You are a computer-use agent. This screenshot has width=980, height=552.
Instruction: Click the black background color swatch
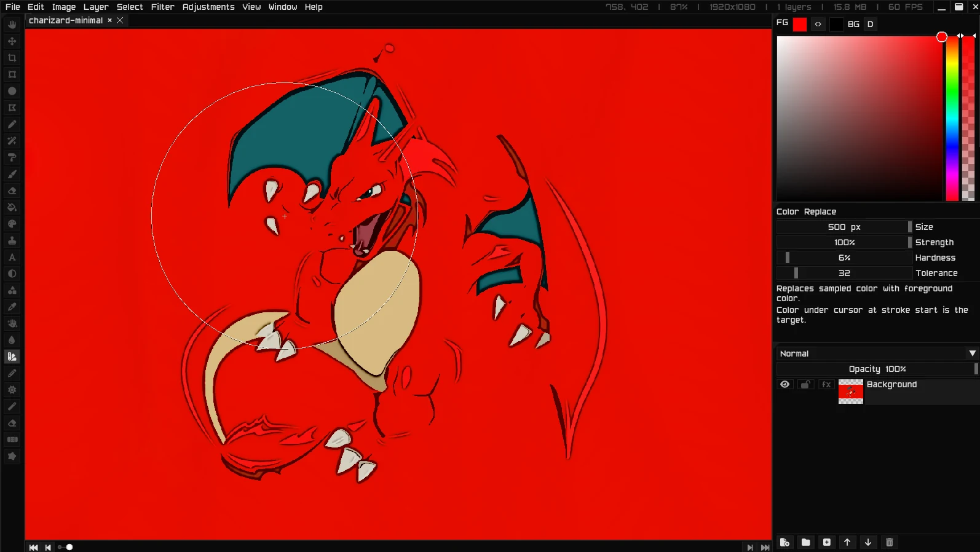click(836, 24)
